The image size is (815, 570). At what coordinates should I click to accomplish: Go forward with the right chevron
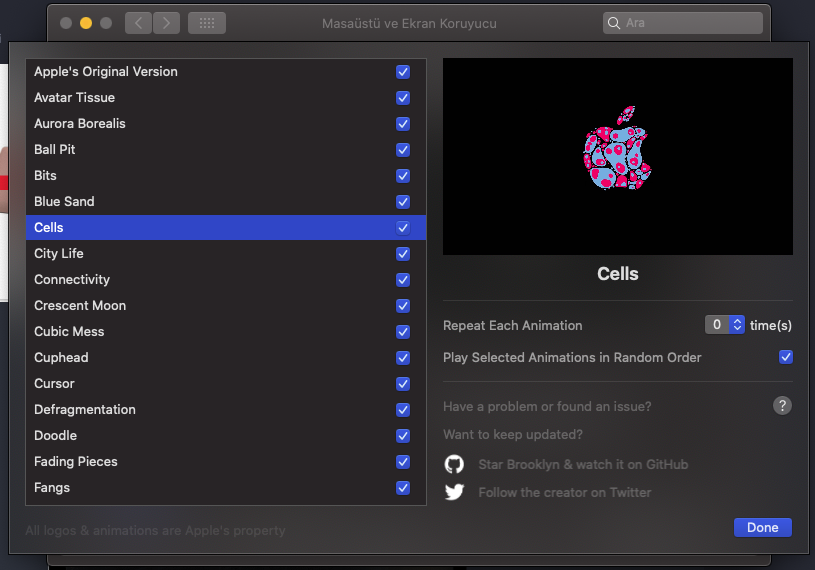(x=167, y=23)
